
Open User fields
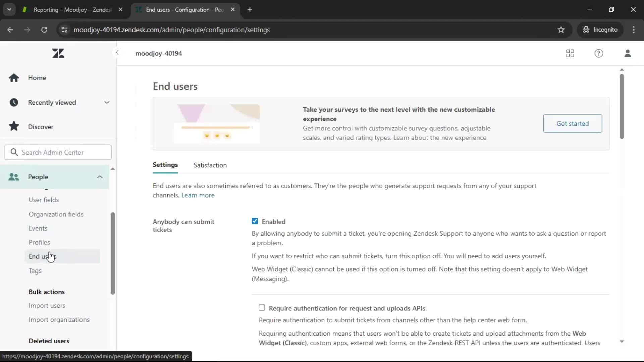[x=44, y=200]
